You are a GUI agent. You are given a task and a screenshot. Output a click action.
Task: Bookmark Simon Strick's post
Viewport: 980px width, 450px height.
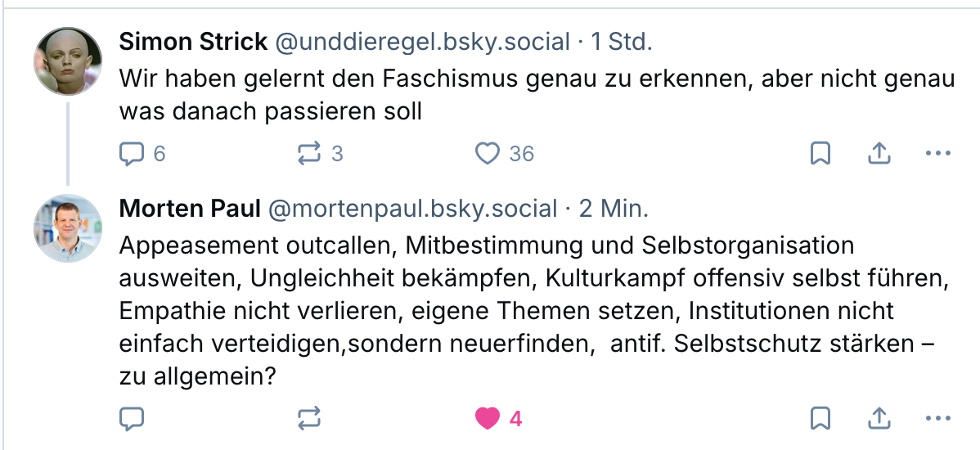coord(820,153)
